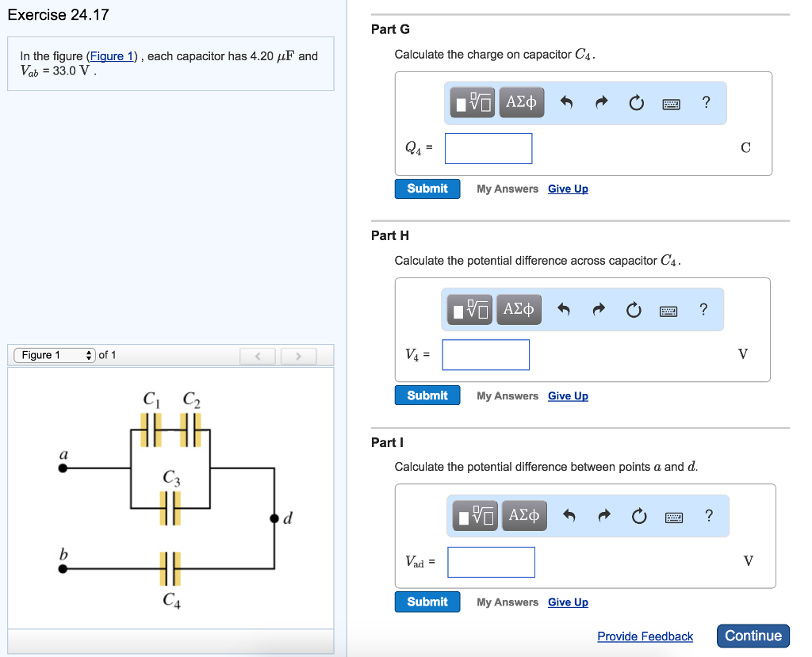Click Give Up in Part H
This screenshot has height=657, width=812.
pyautogui.click(x=568, y=395)
